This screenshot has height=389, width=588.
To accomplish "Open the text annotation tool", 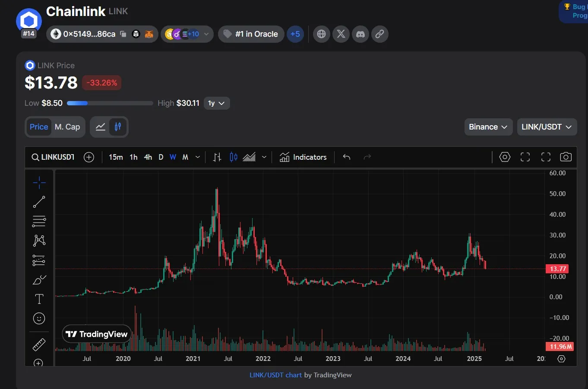I will coord(39,299).
